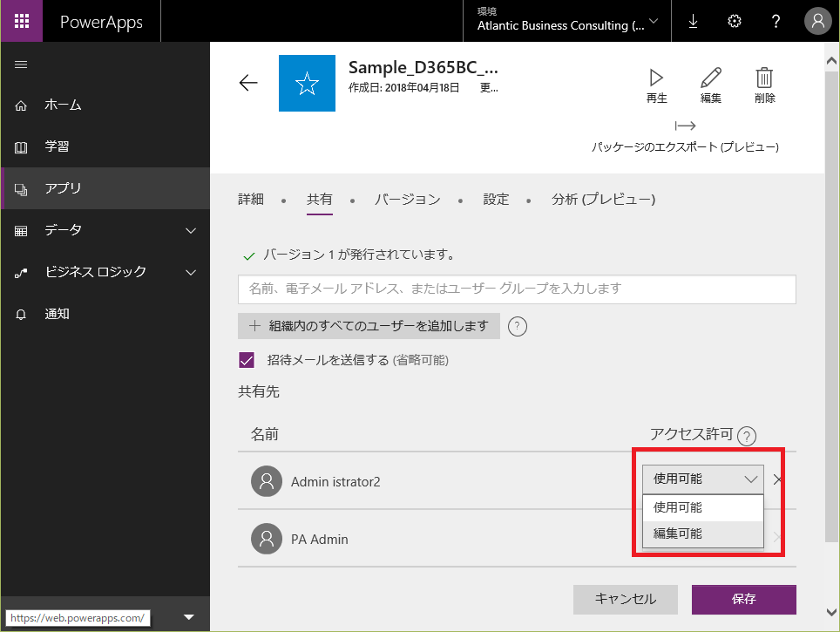Click PA Admin avatar icon
840x632 pixels.
pyautogui.click(x=267, y=539)
